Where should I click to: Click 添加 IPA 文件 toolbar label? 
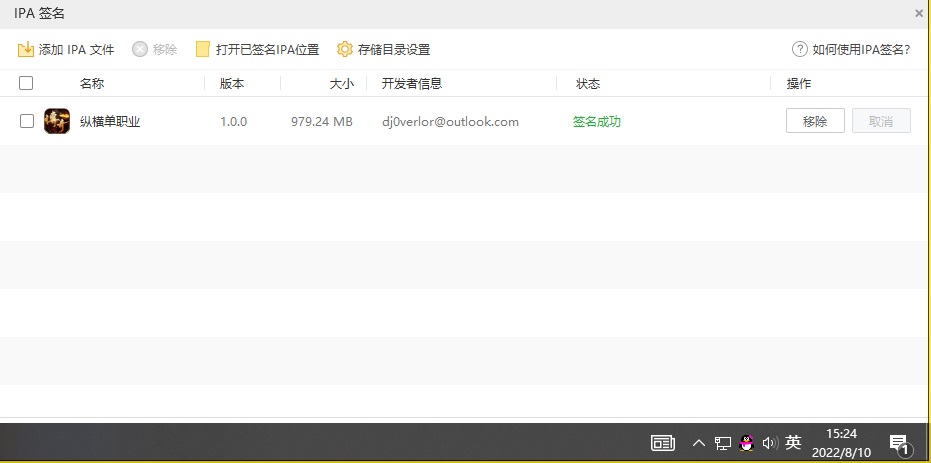[77, 50]
